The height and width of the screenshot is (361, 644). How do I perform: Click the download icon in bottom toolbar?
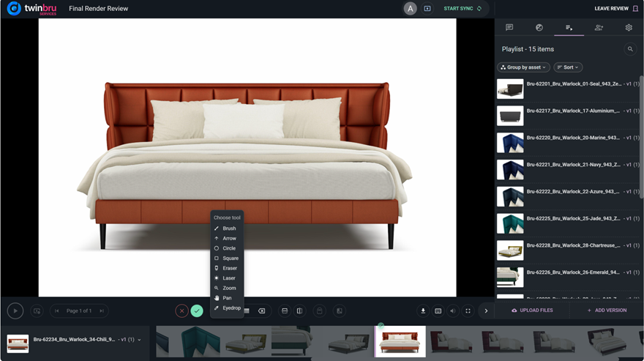click(x=423, y=310)
